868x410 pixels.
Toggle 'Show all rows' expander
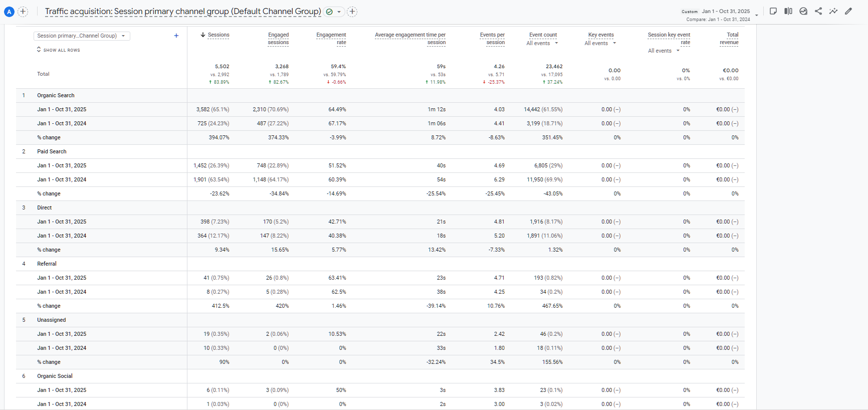(x=58, y=50)
